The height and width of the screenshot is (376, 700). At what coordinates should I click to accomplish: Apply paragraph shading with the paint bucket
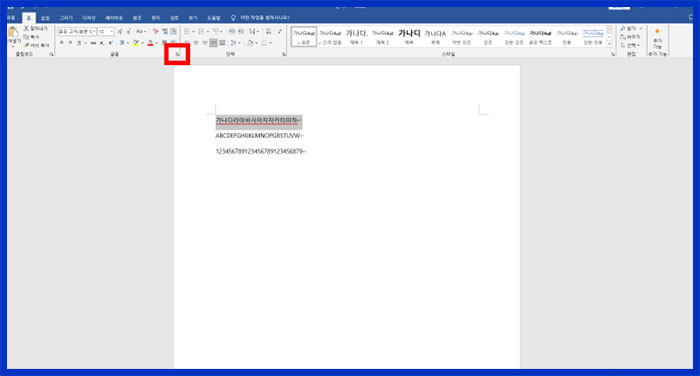[x=250, y=43]
